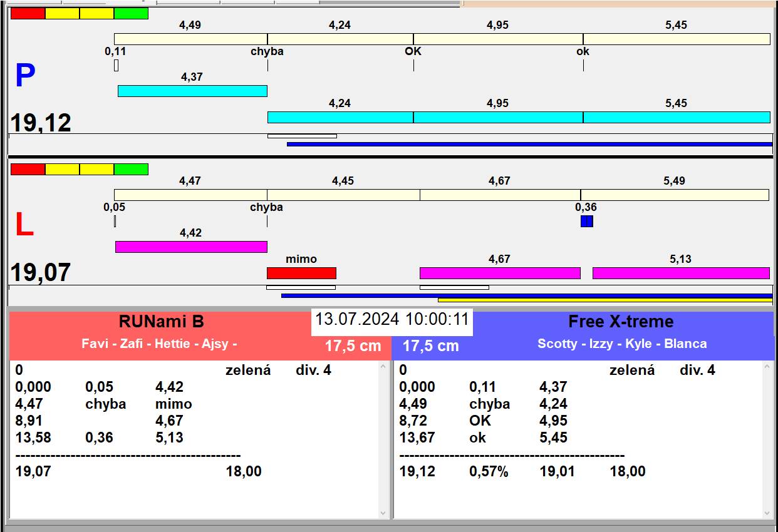Screen dimensions: 778x532
Task: Select the magenta 5,13 bar in lane L
Action: click(681, 273)
